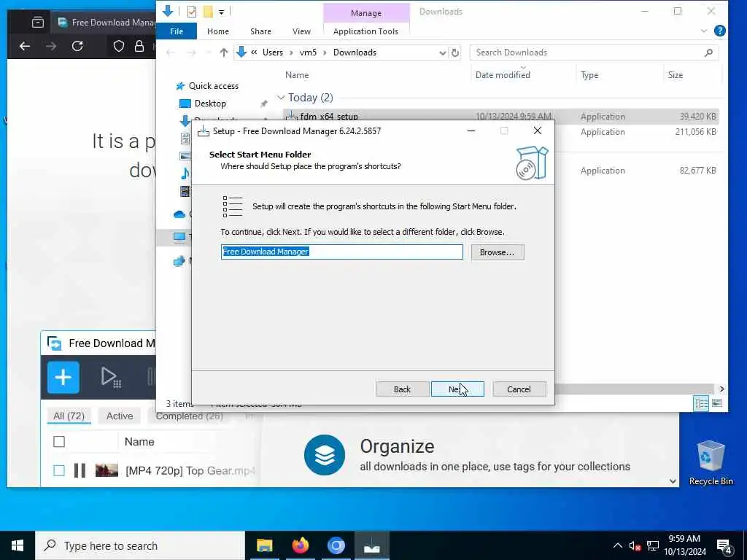Click the Network icon in the sidebar
The height and width of the screenshot is (560, 747).
179,261
